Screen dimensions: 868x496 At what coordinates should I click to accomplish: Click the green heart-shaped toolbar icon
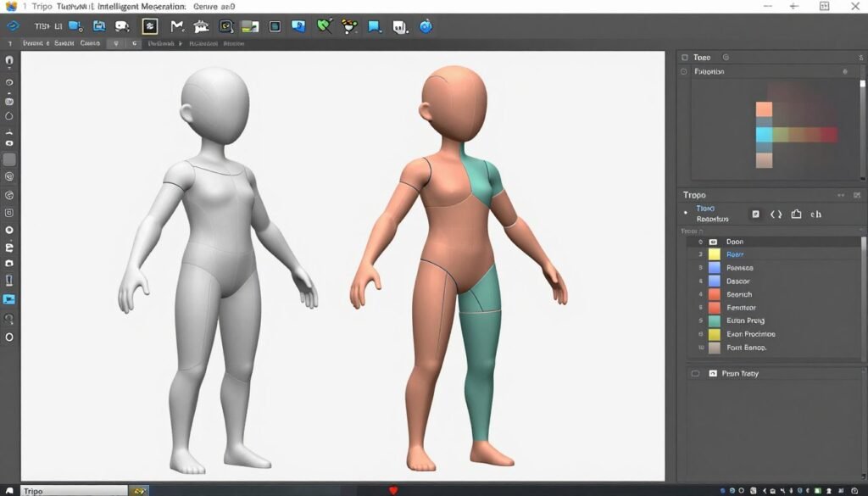[325, 26]
